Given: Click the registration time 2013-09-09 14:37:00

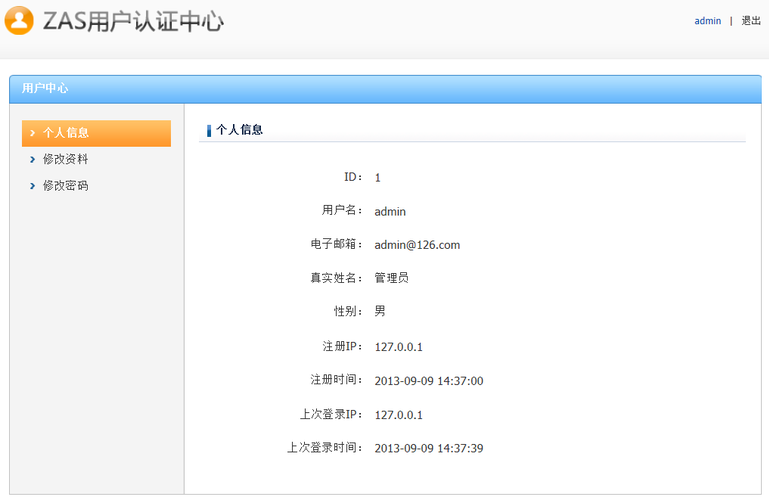Looking at the screenshot, I should [429, 381].
